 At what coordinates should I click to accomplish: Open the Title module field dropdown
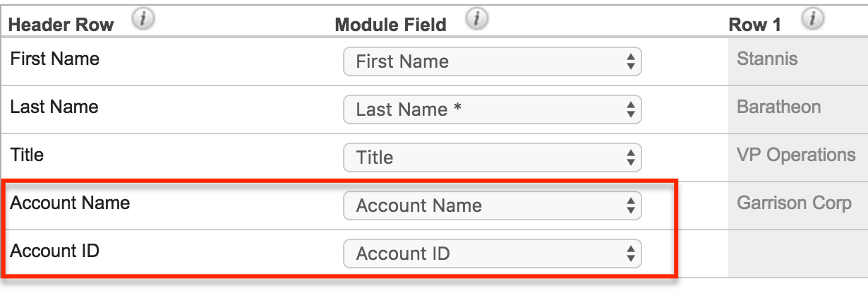pyautogui.click(x=492, y=158)
